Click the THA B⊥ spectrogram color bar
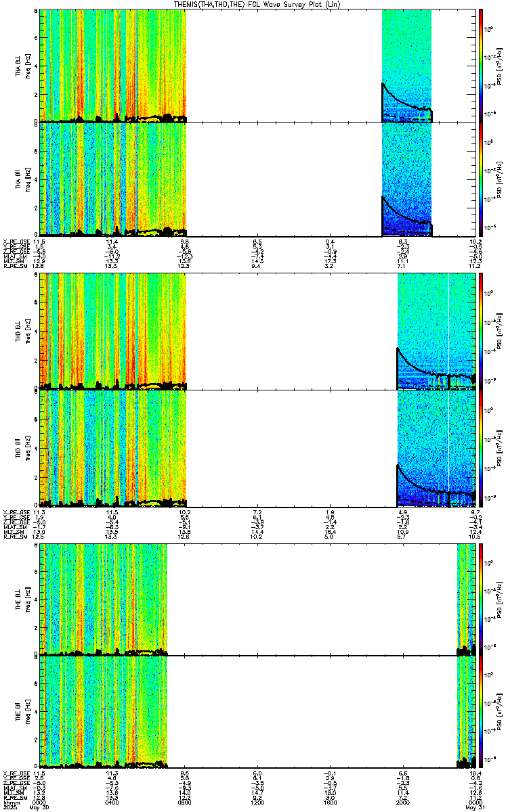The width and height of the screenshot is (508, 812). 481,66
